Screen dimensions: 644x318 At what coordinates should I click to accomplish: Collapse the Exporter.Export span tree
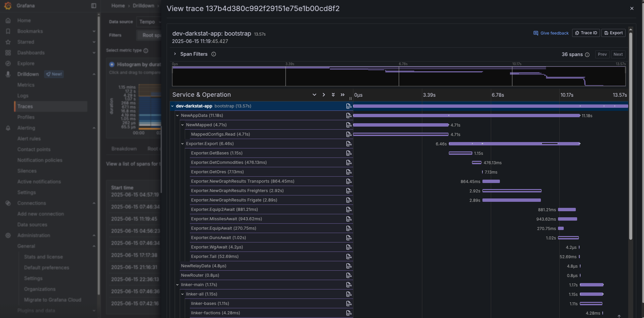[182, 144]
